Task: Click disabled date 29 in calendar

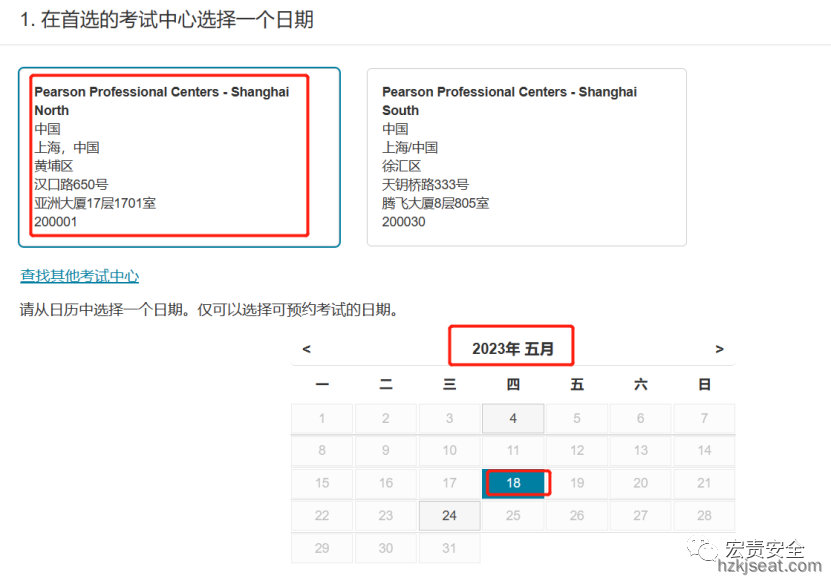Action: (x=322, y=548)
